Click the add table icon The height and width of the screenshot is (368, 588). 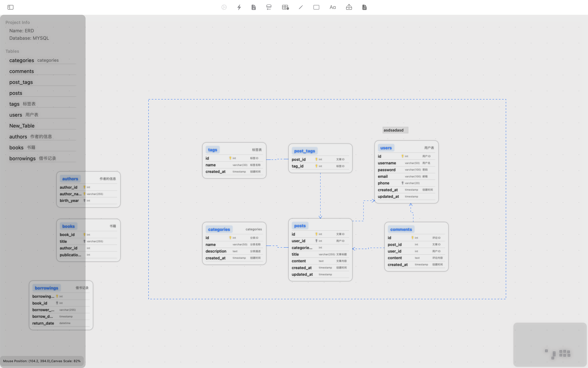point(285,7)
